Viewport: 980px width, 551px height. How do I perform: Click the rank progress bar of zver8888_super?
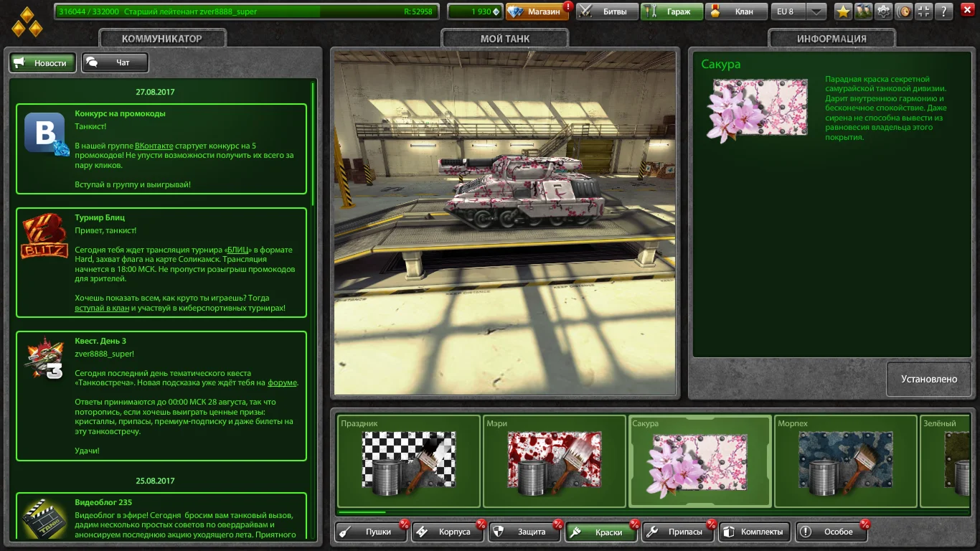(245, 11)
